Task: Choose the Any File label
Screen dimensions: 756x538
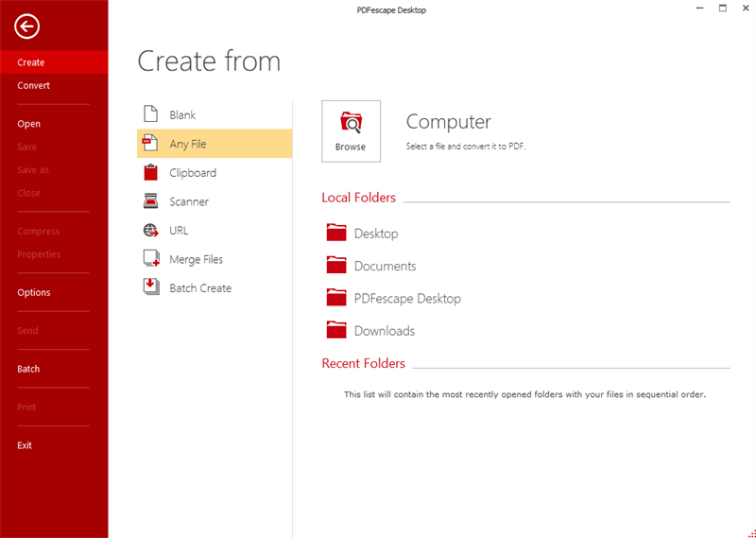Action: pos(187,144)
